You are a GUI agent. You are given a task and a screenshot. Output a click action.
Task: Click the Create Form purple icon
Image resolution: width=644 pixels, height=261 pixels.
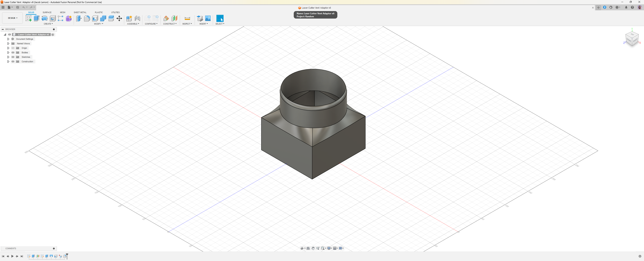pyautogui.click(x=69, y=18)
